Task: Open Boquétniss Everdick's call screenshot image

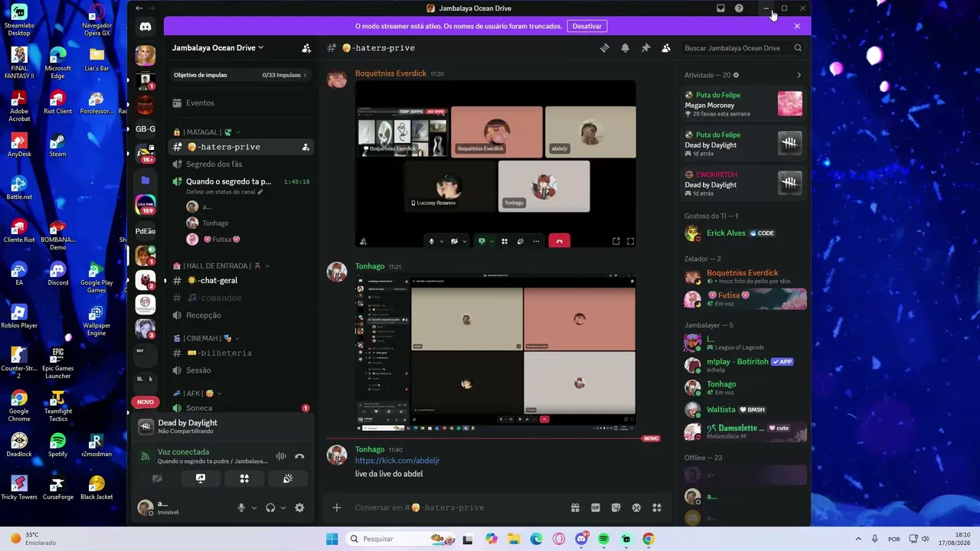Action: (495, 164)
